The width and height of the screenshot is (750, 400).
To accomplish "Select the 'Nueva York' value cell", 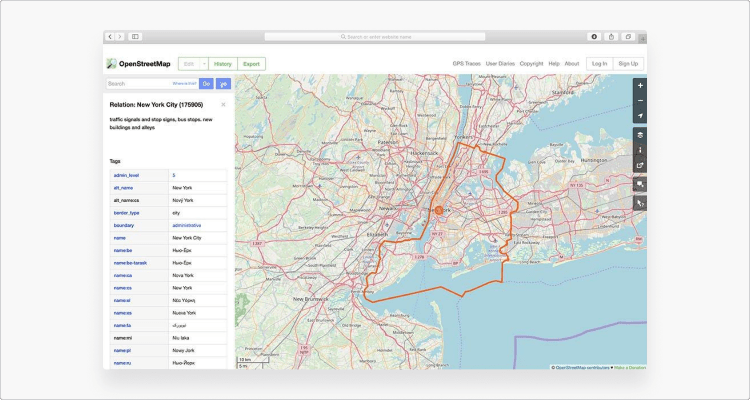I will [198, 313].
